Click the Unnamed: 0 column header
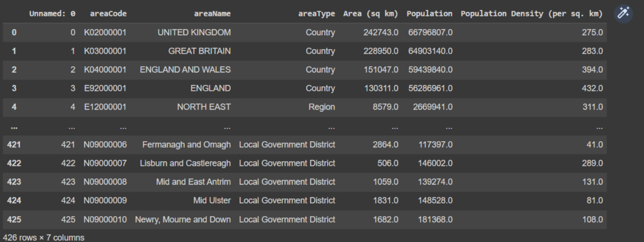The height and width of the screenshot is (242, 644). 52,14
